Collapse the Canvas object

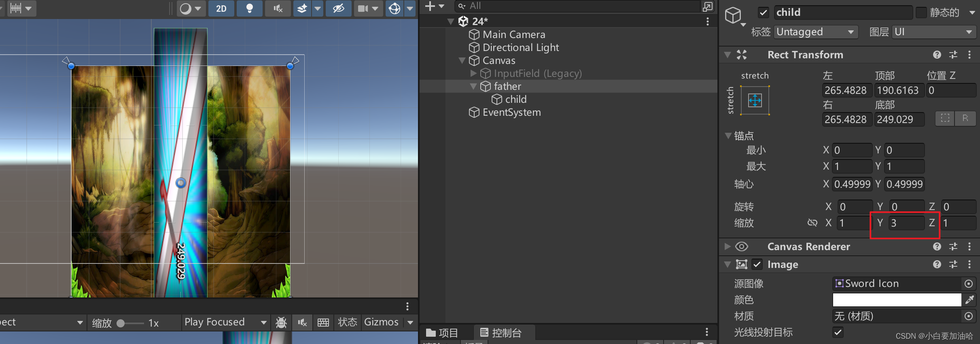[x=462, y=60]
